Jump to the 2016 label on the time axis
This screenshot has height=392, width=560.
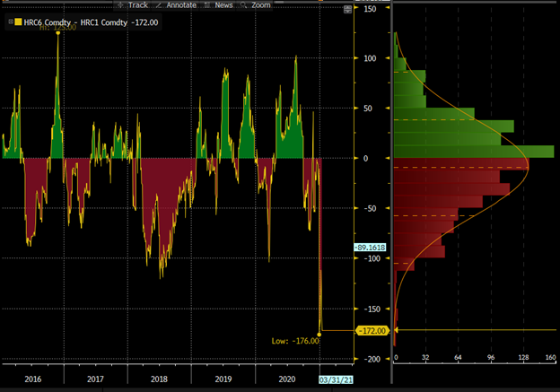33,380
